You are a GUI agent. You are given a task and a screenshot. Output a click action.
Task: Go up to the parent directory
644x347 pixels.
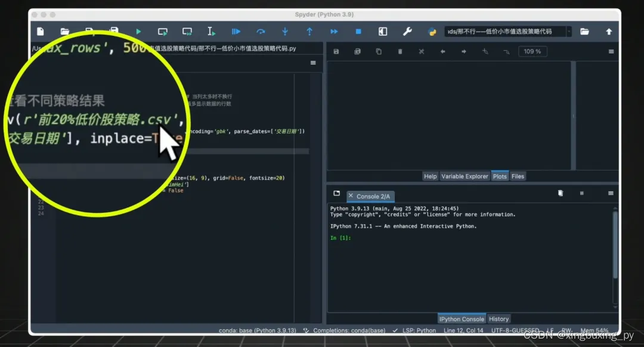[x=609, y=32]
